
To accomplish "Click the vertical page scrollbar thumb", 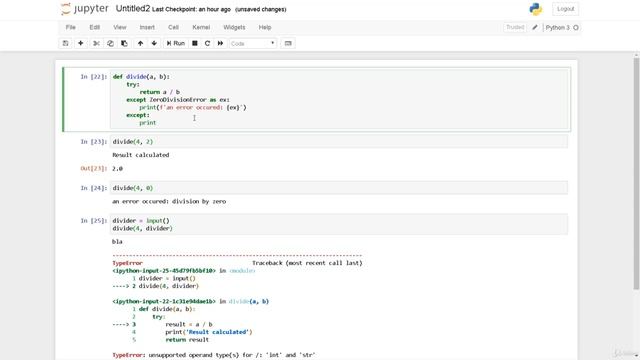I will click(x=636, y=173).
